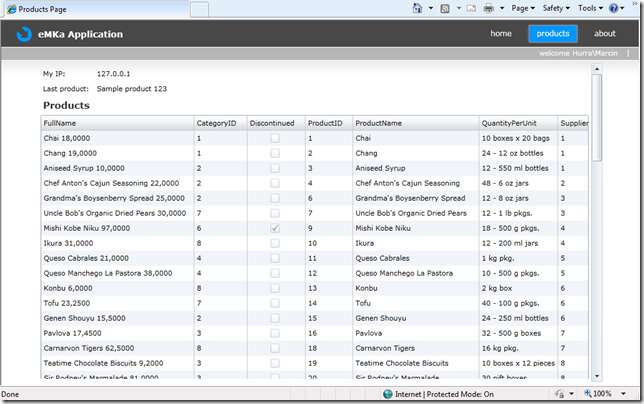This screenshot has height=404, width=644.
Task: Sort by FullName column header
Action: tap(117, 123)
